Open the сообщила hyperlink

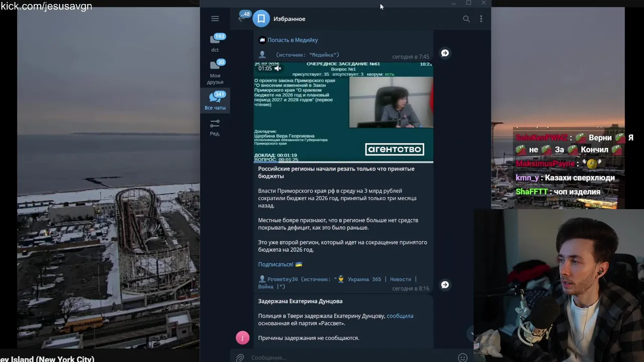coord(400,316)
